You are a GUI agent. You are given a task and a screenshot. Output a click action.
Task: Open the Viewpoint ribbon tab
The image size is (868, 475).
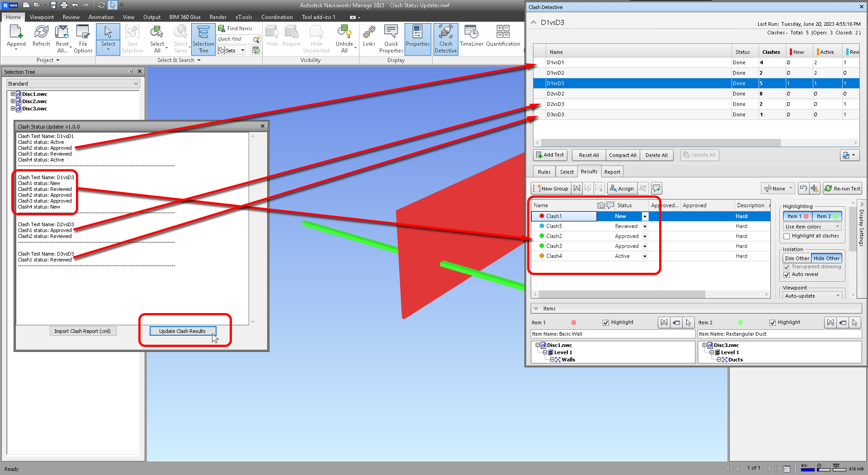point(42,17)
